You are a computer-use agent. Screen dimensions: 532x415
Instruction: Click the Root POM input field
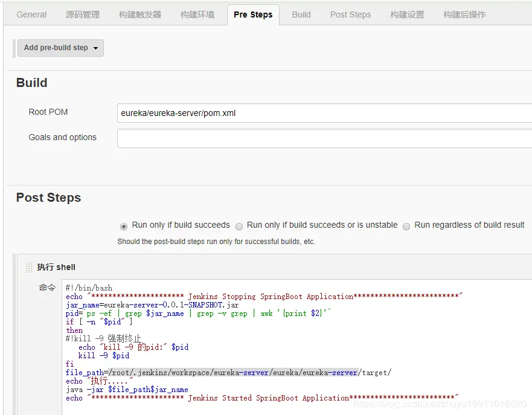324,113
